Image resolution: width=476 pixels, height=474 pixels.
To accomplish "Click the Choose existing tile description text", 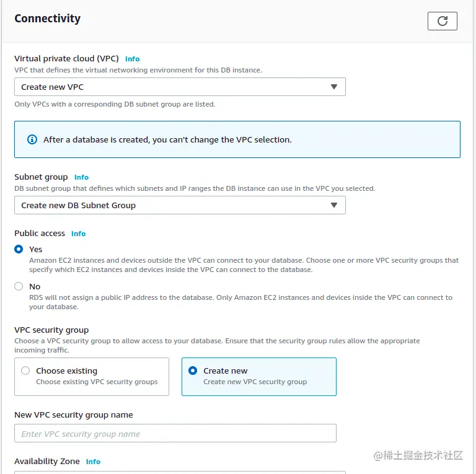I will [97, 382].
